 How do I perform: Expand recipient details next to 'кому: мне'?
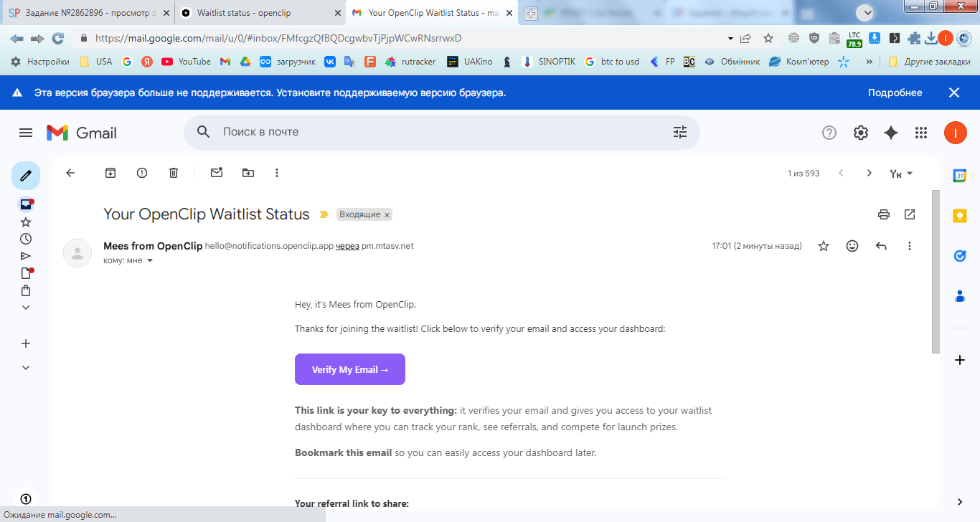pyautogui.click(x=150, y=260)
